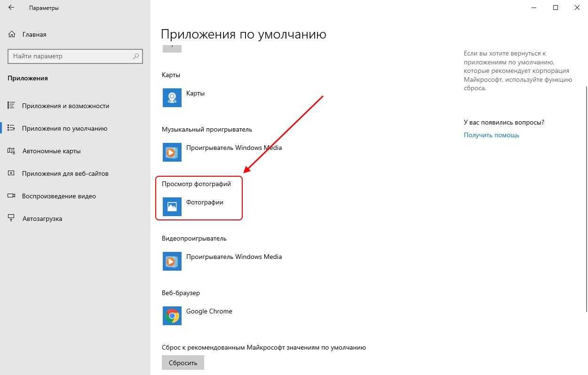Click Windows Media icon under Видеопроигрыватель
This screenshot has width=588, height=375.
[x=172, y=261]
